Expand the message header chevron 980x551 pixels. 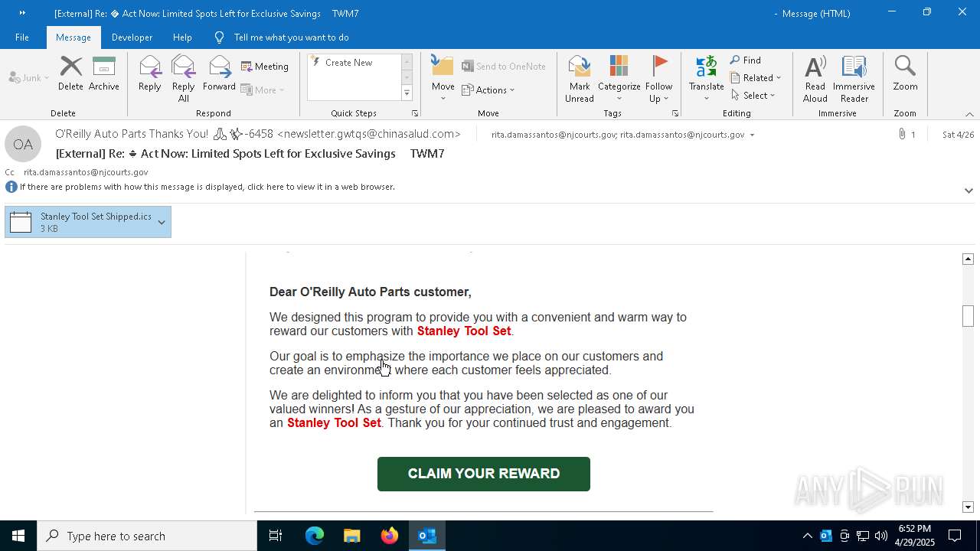pyautogui.click(x=969, y=191)
